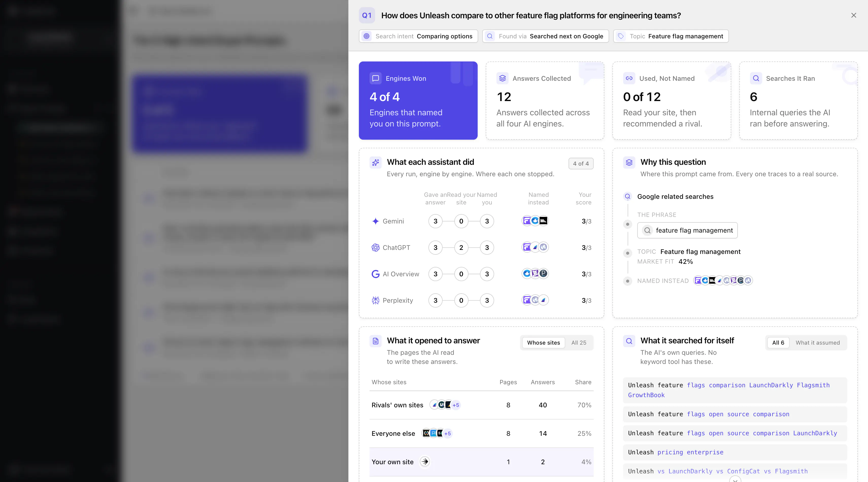This screenshot has height=482, width=868.
Task: Click the document icon beside What it opened to answer
Action: coord(375,341)
